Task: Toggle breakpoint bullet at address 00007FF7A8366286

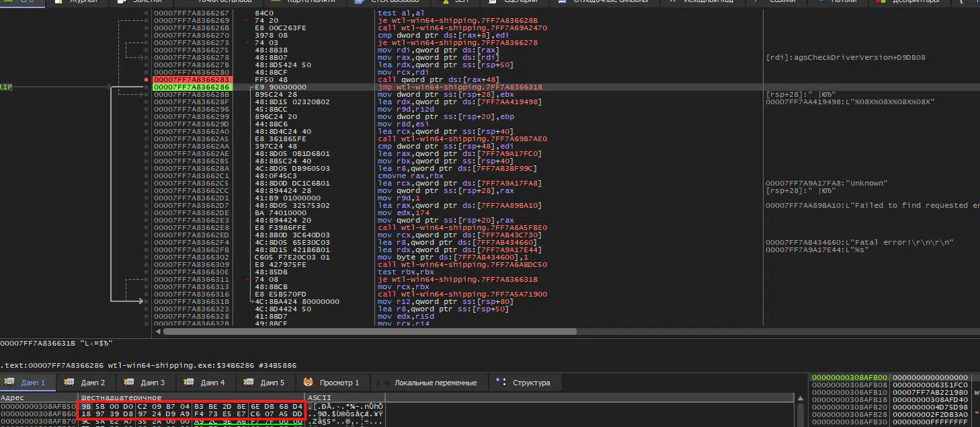Action: coord(147,87)
